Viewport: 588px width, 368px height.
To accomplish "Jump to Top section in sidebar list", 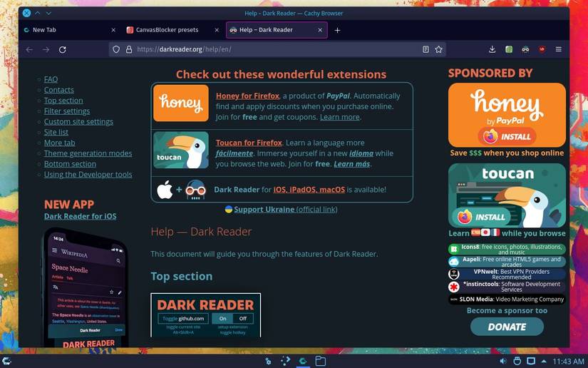I will (x=63, y=100).
